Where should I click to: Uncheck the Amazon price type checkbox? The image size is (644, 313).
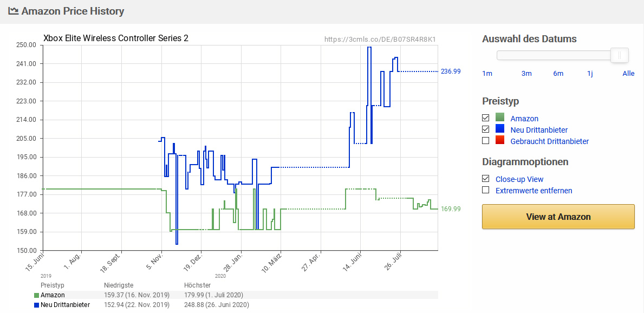click(486, 118)
